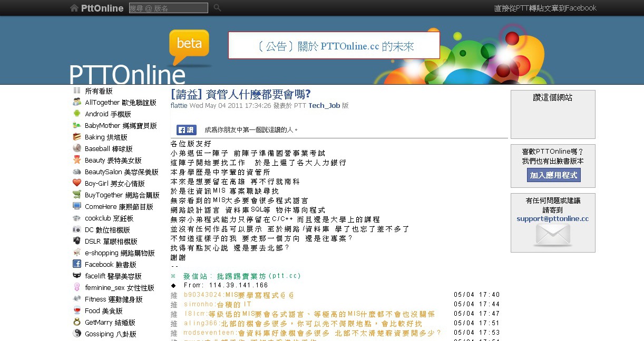Viewport: 644px width, 341px height.
Task: Open the Baseball 棒球版 board
Action: click(109, 149)
